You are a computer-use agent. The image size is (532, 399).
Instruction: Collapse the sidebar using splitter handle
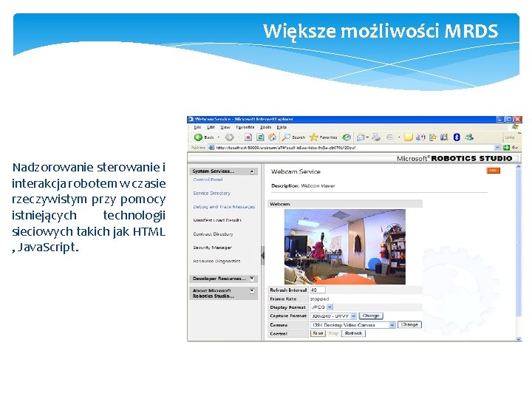(262, 255)
